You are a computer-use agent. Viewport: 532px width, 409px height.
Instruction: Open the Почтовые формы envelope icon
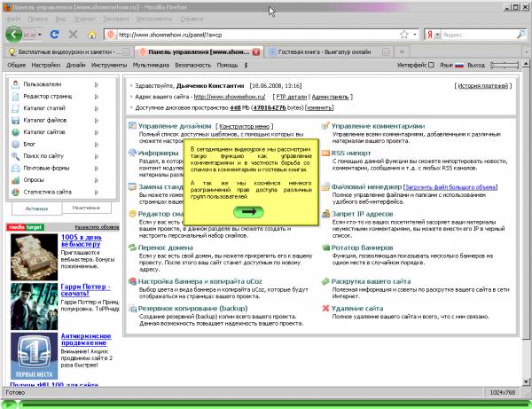[16, 168]
